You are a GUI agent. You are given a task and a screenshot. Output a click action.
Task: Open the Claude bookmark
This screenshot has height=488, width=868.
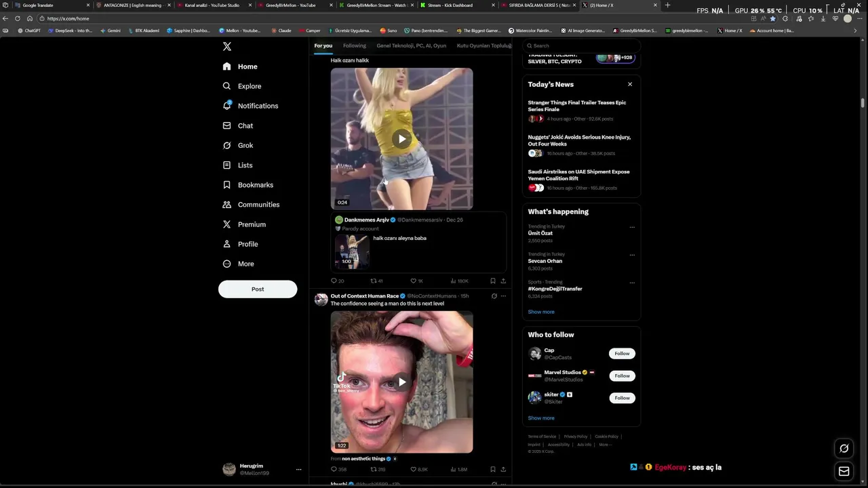(x=281, y=30)
